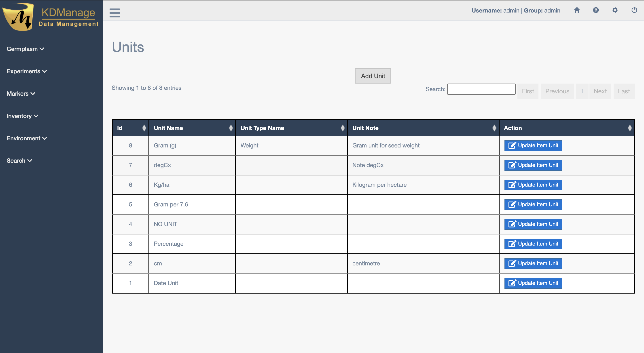This screenshot has width=644, height=353.
Task: Sort by Unit Type Name arrows
Action: coord(343,128)
